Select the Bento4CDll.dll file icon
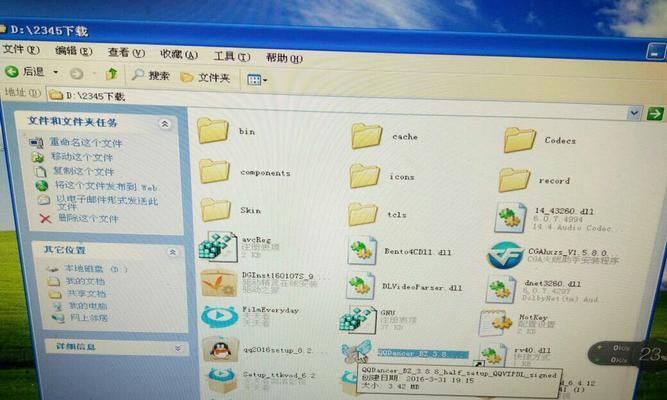667x400 pixels. pyautogui.click(x=362, y=250)
